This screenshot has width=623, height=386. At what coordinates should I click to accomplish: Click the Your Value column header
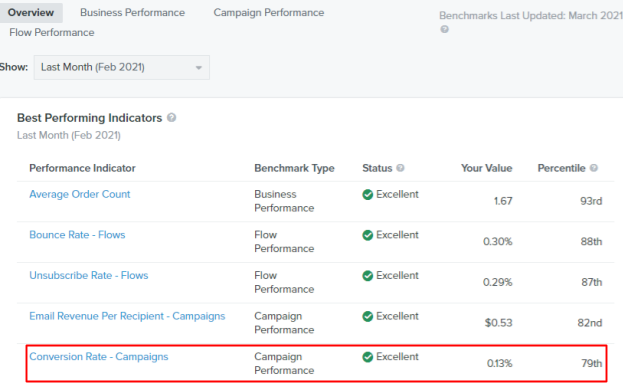pyautogui.click(x=486, y=168)
